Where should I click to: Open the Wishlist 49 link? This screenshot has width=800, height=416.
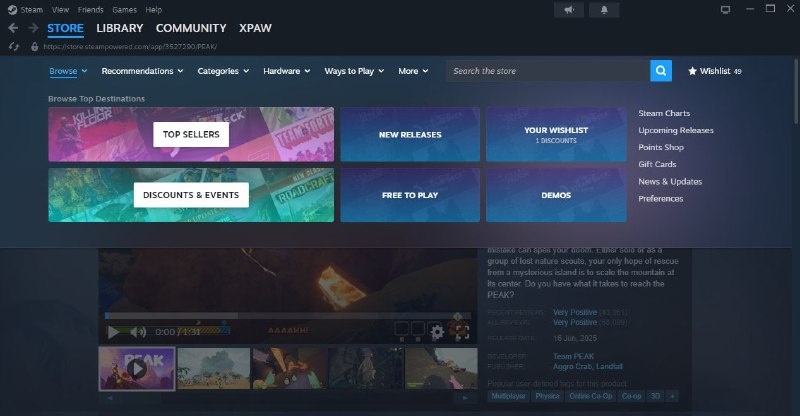[715, 71]
